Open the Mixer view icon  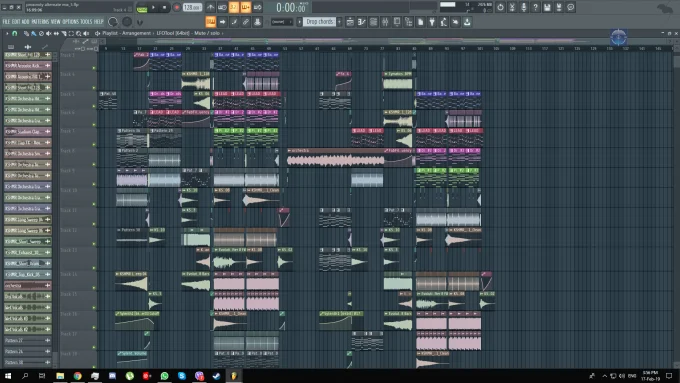(385, 22)
